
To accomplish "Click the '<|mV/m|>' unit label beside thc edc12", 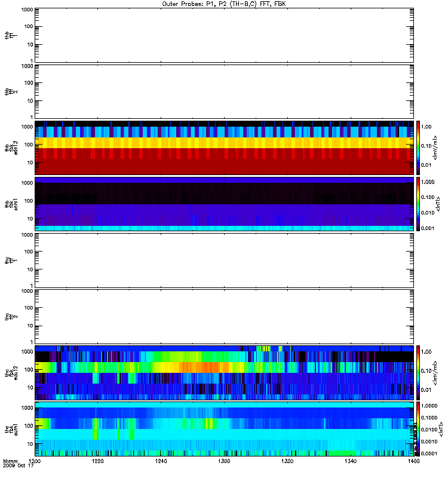I will click(x=435, y=372).
